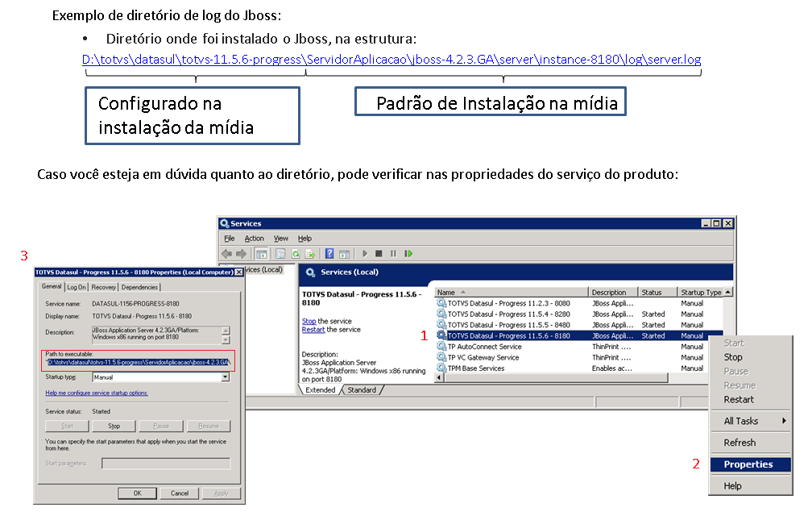Click OK in the Properties dialog
Viewport: 812px width, 516px height.
(137, 493)
